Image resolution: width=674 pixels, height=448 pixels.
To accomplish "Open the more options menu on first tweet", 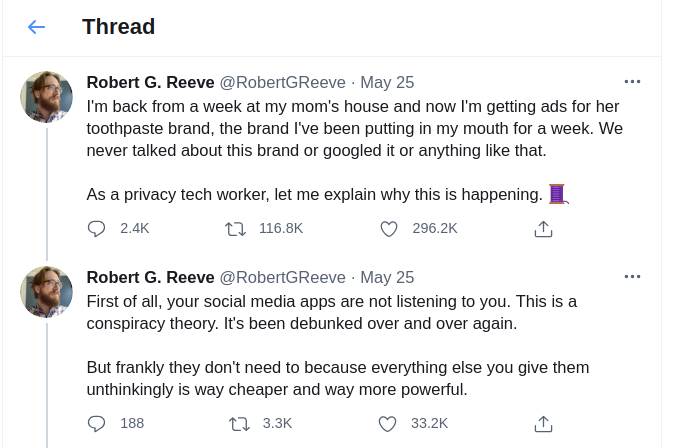I will pyautogui.click(x=632, y=81).
